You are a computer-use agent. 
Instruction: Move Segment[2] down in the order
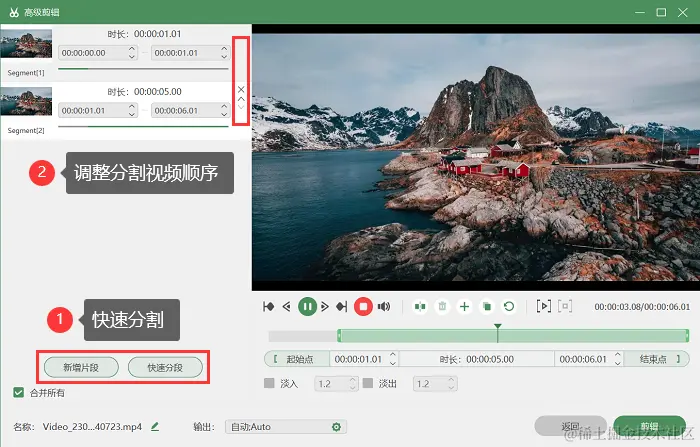241,107
